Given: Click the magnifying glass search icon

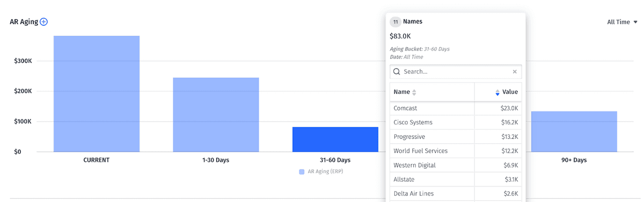Looking at the screenshot, I should point(397,71).
